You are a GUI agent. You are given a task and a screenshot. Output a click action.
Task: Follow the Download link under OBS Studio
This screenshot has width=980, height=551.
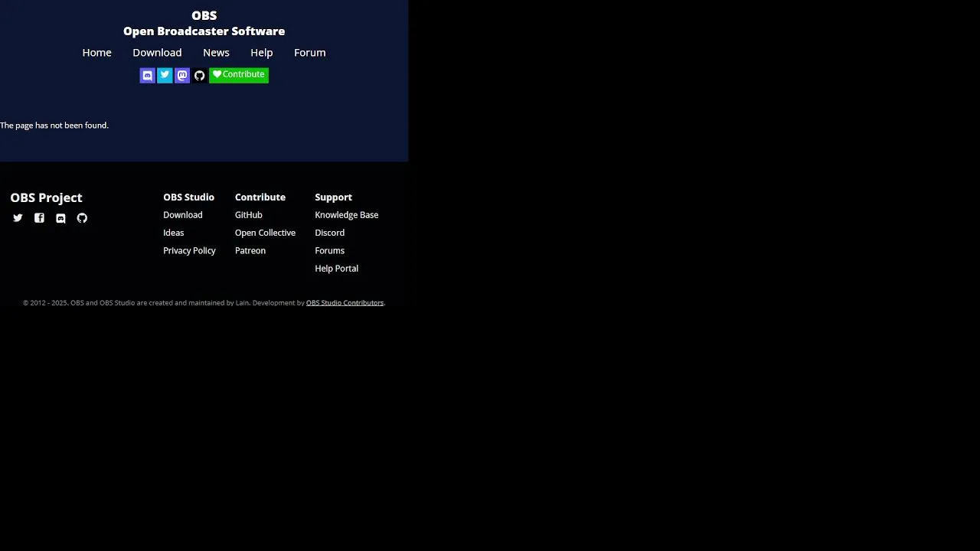tap(183, 215)
